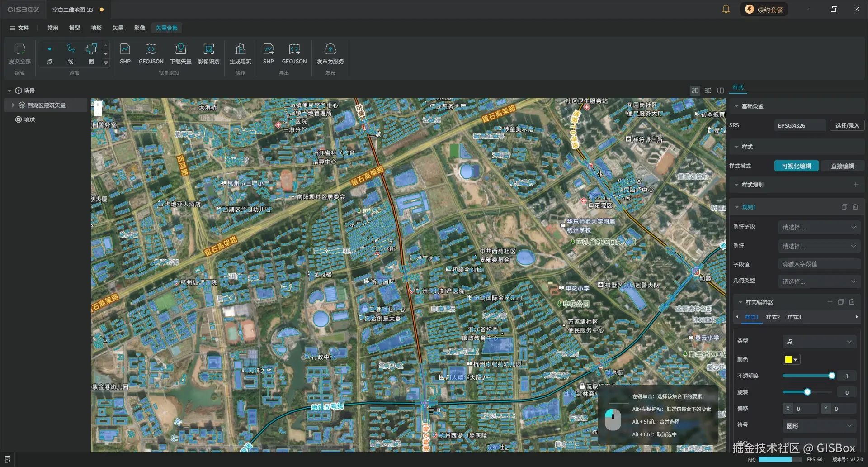Switch map to 3D view mode
The image size is (868, 467).
click(708, 91)
